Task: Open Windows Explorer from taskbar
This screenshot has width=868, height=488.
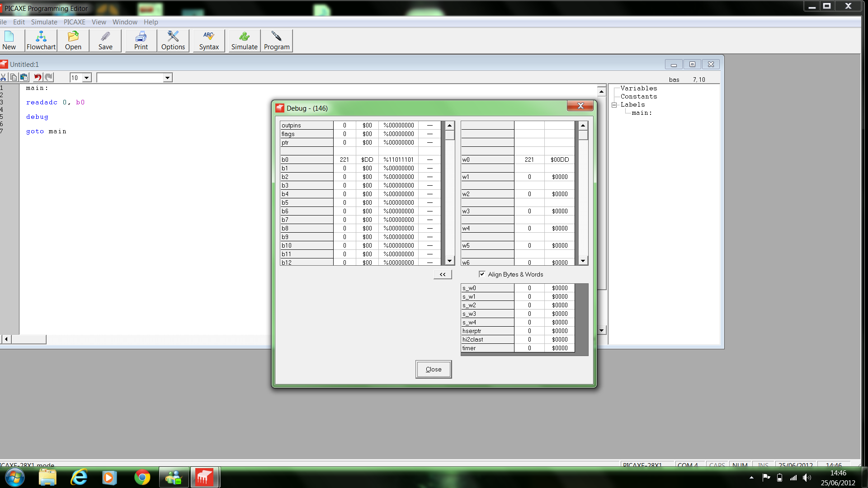Action: pyautogui.click(x=47, y=478)
